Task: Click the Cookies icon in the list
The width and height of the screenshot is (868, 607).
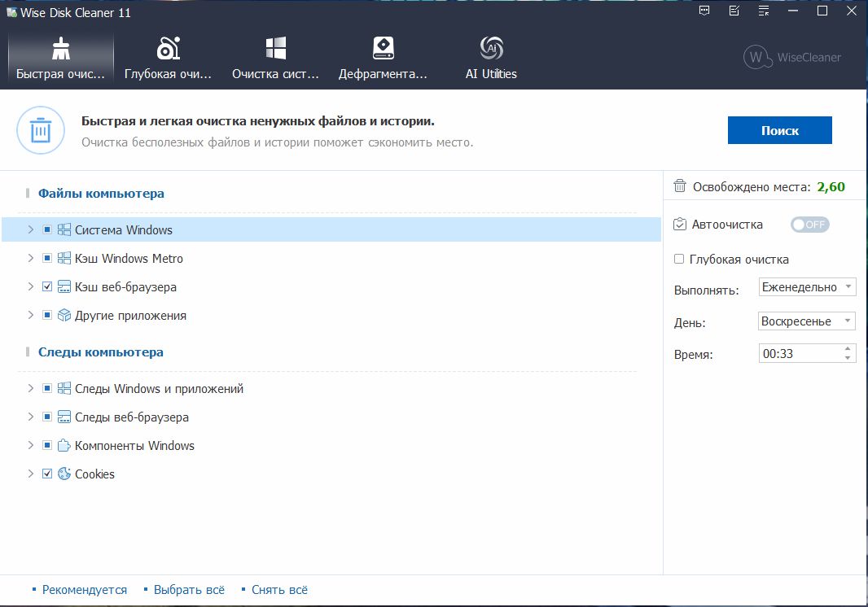Action: [64, 474]
